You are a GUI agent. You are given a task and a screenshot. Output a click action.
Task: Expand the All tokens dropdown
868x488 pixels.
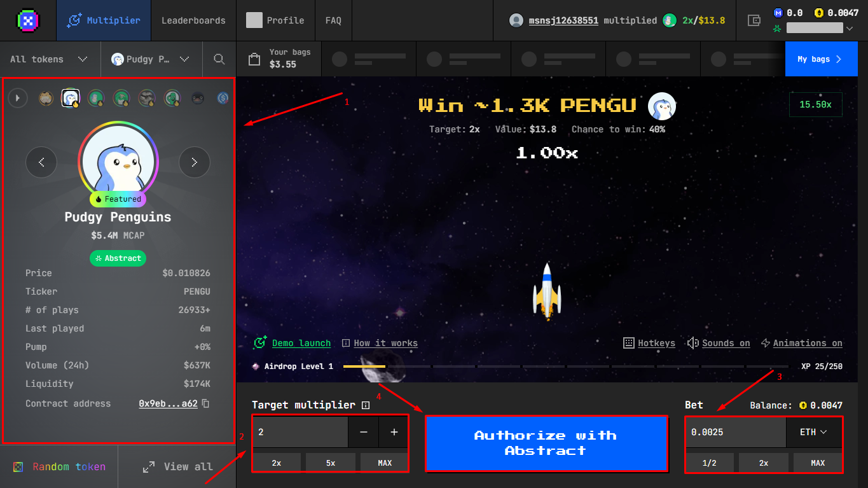coord(49,59)
